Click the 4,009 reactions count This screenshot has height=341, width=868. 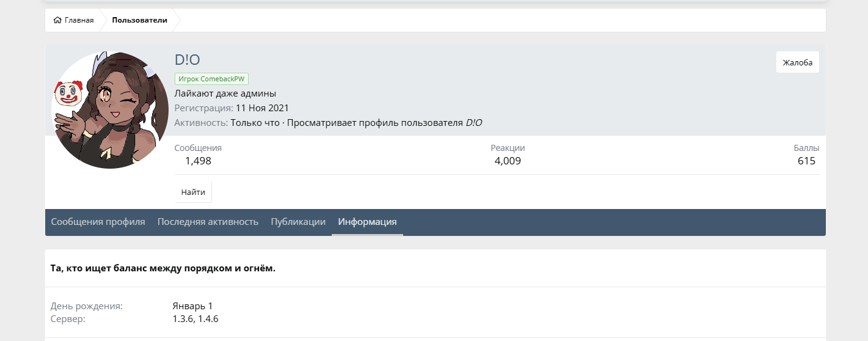(x=508, y=161)
